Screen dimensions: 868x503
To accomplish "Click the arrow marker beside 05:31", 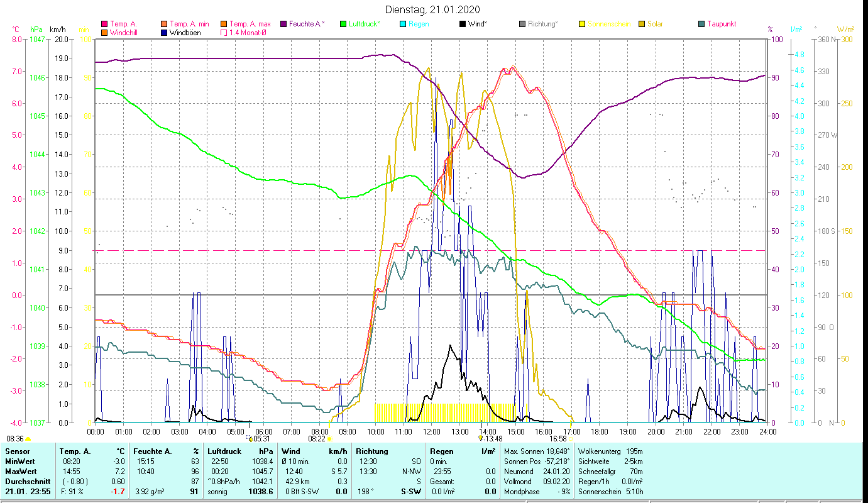I will coord(250,439).
